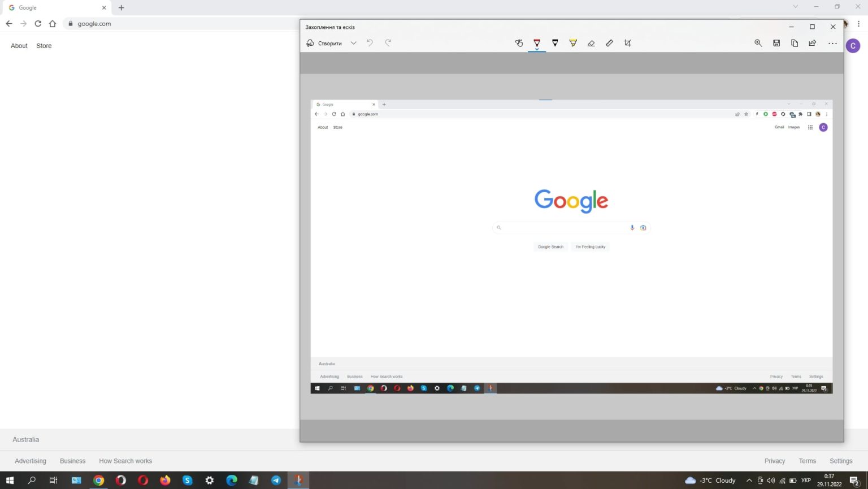Select the yellow highlighter tool
The width and height of the screenshot is (868, 489).
[573, 43]
